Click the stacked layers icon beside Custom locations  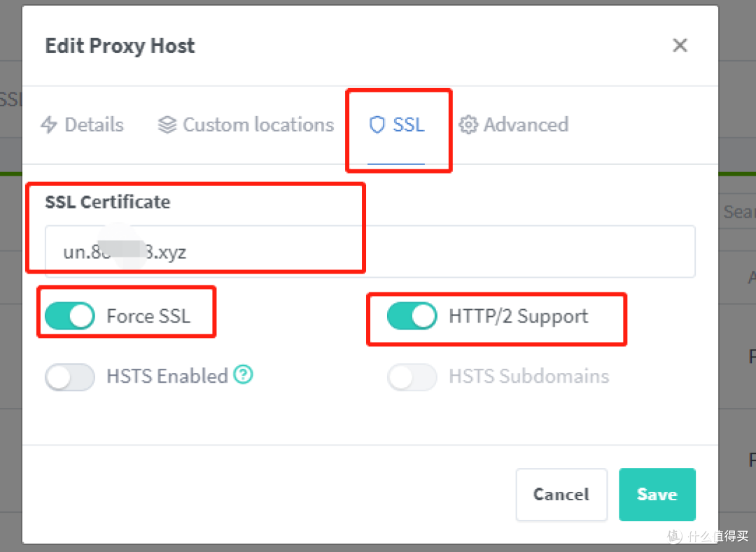click(167, 124)
